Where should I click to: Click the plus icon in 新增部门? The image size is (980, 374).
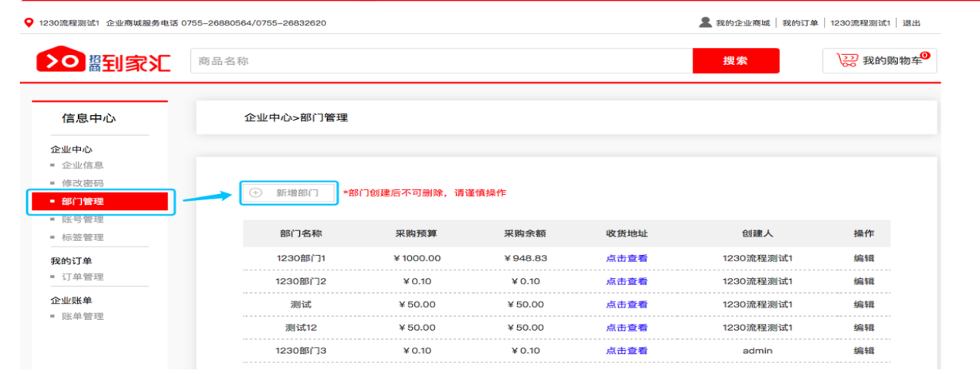click(x=257, y=192)
